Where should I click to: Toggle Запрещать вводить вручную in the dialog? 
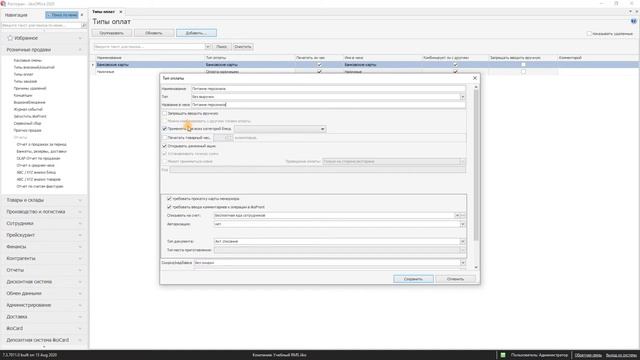(x=164, y=113)
